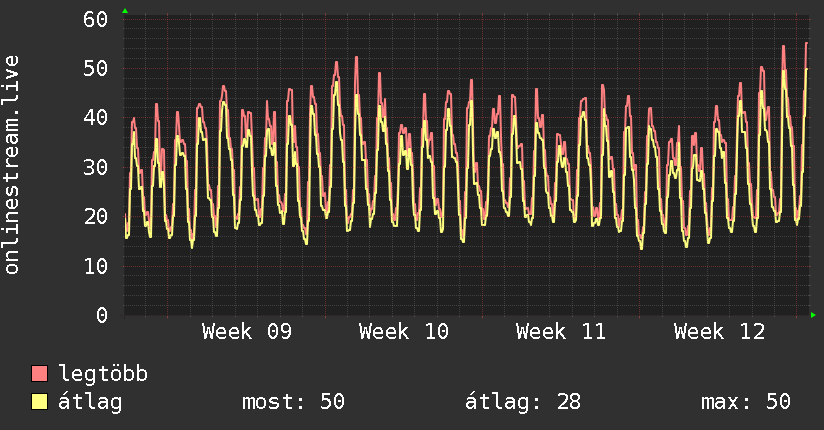Click the red legtöbb legend color swatch
Screen dimensions: 824x430
click(x=40, y=374)
